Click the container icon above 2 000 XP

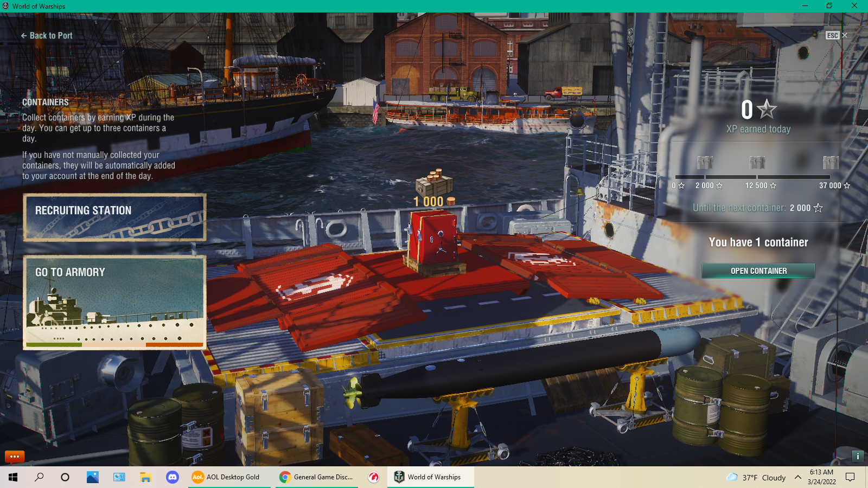click(x=705, y=162)
